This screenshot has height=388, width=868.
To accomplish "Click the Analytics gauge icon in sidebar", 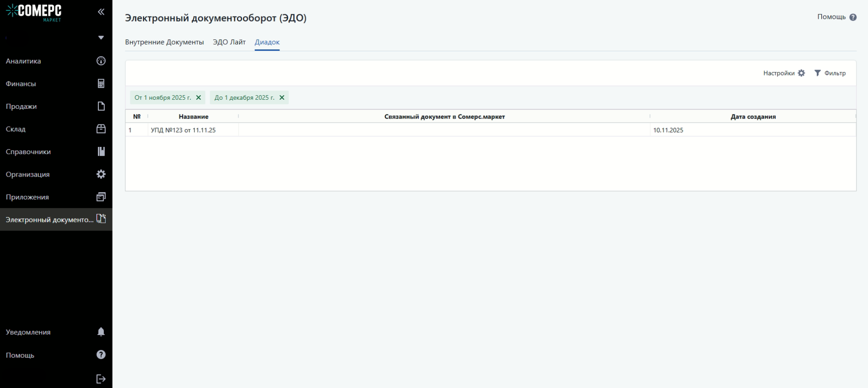I will tap(101, 61).
